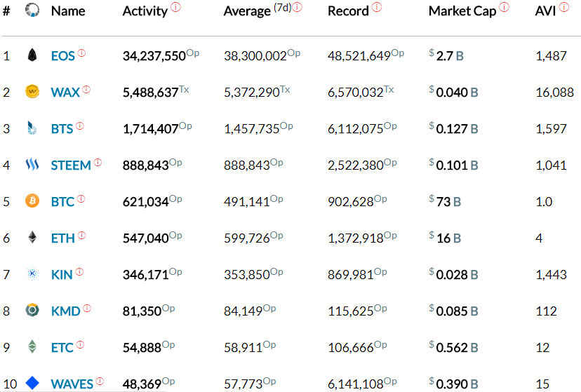
Task: Click KIN market cap $0.028 B
Action: coord(453,274)
